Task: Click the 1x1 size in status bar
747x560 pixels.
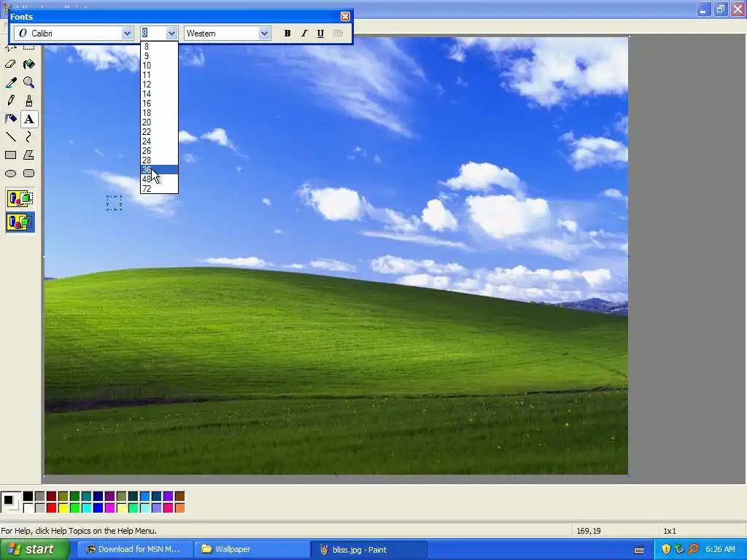Action: (670, 531)
